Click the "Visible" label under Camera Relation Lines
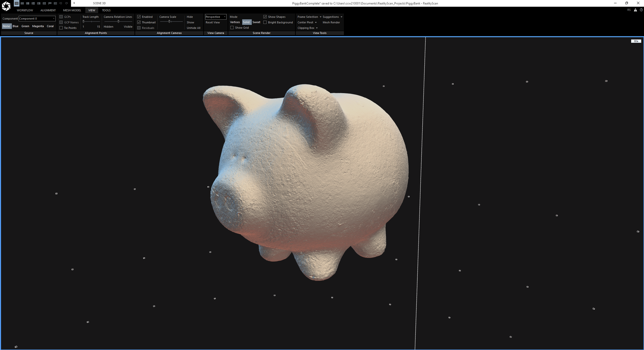 (x=128, y=27)
